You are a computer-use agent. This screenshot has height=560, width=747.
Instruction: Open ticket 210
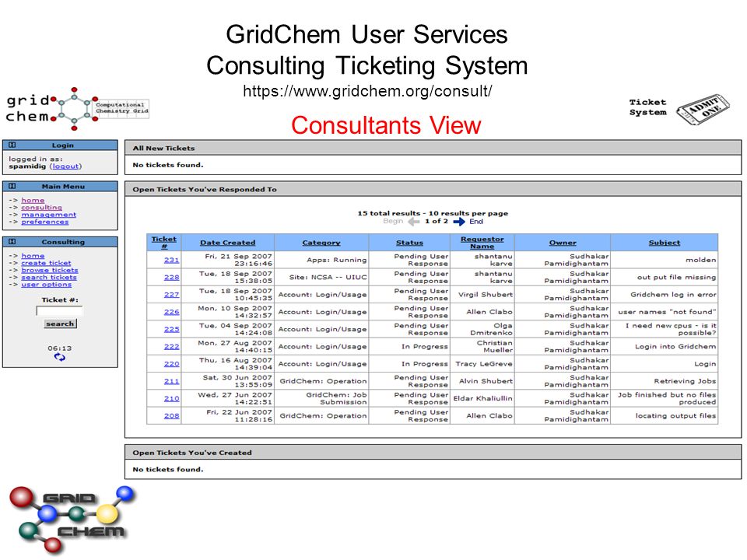click(x=171, y=398)
